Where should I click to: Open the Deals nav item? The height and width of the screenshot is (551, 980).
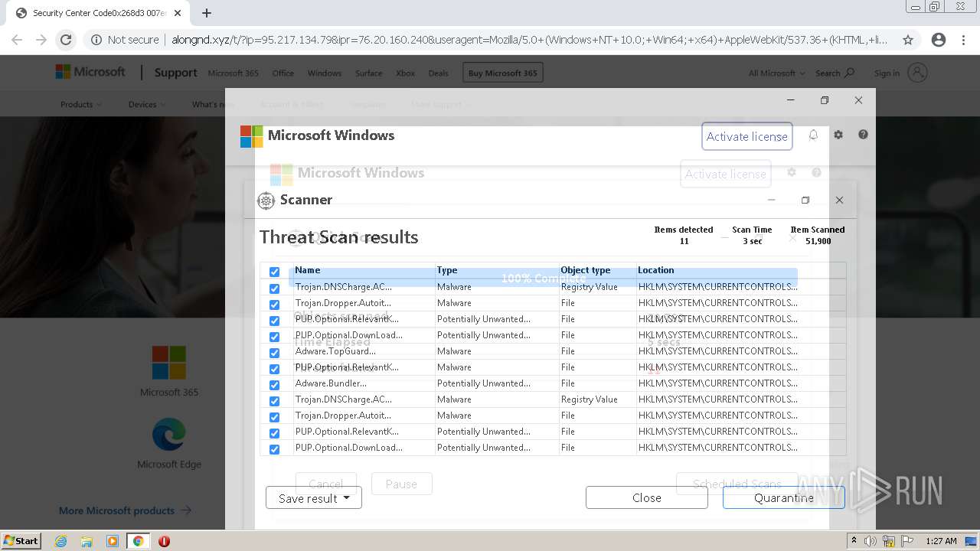pyautogui.click(x=438, y=73)
